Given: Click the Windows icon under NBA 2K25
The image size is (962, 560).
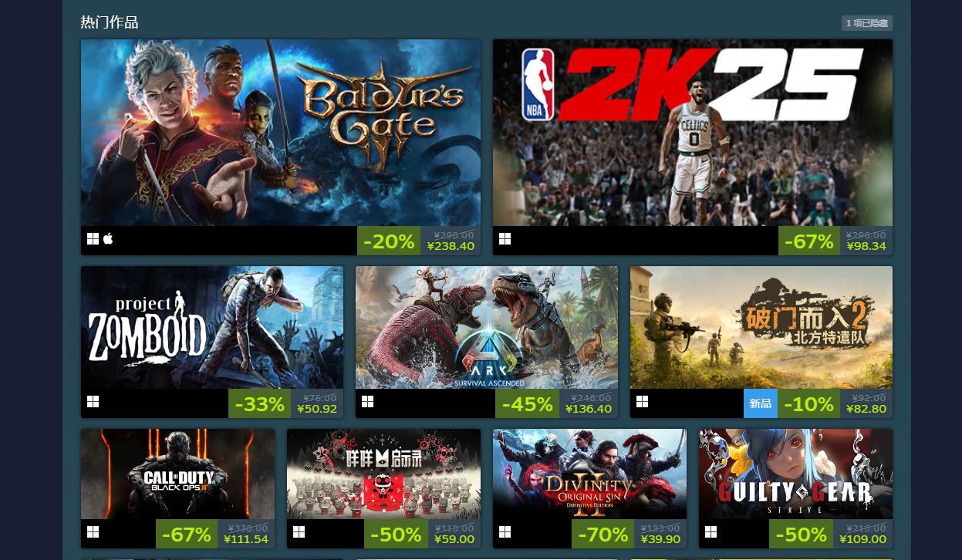Looking at the screenshot, I should coord(505,239).
